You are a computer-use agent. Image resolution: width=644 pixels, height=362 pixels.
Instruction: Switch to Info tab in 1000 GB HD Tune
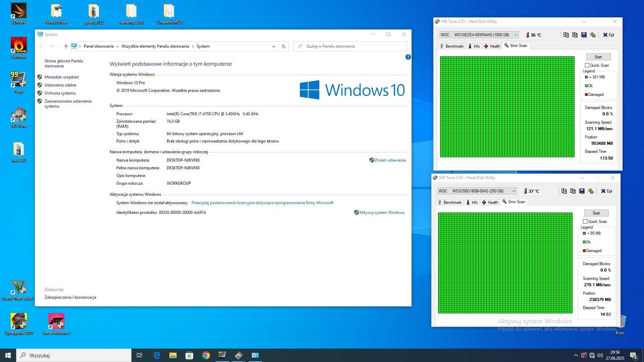pos(474,46)
